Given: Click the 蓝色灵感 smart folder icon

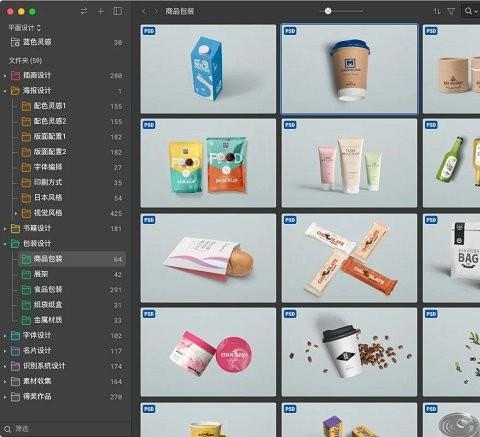Looking at the screenshot, I should pos(15,42).
